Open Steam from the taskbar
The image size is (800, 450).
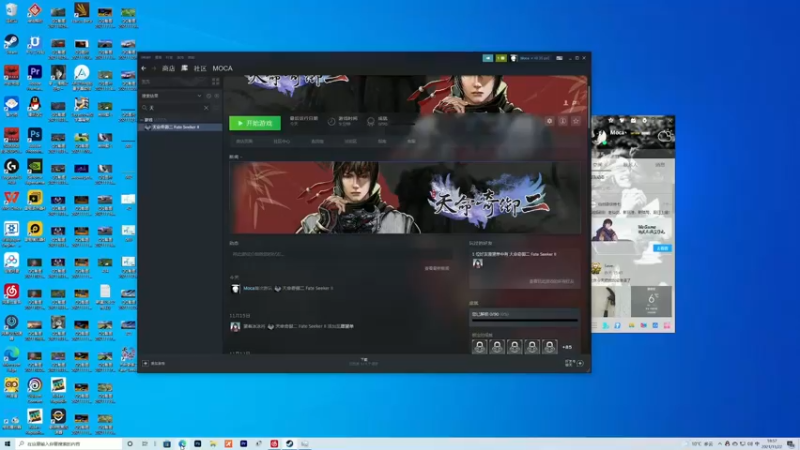coord(289,444)
